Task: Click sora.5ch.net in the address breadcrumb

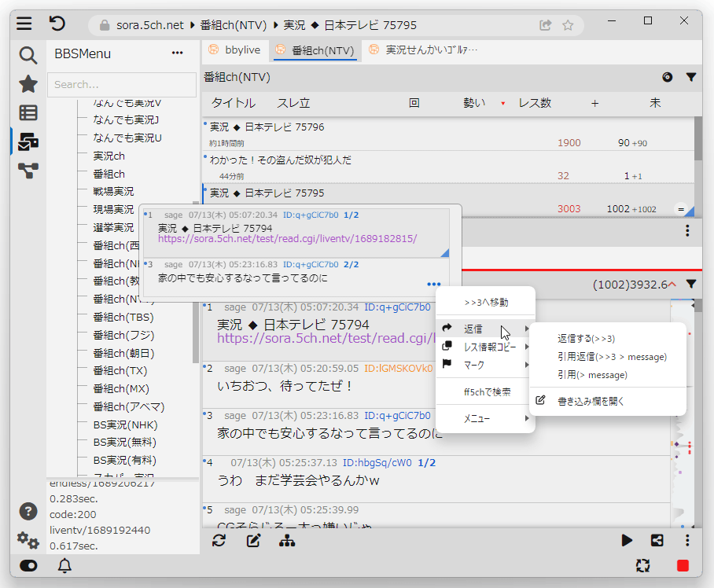Action: coord(150,25)
